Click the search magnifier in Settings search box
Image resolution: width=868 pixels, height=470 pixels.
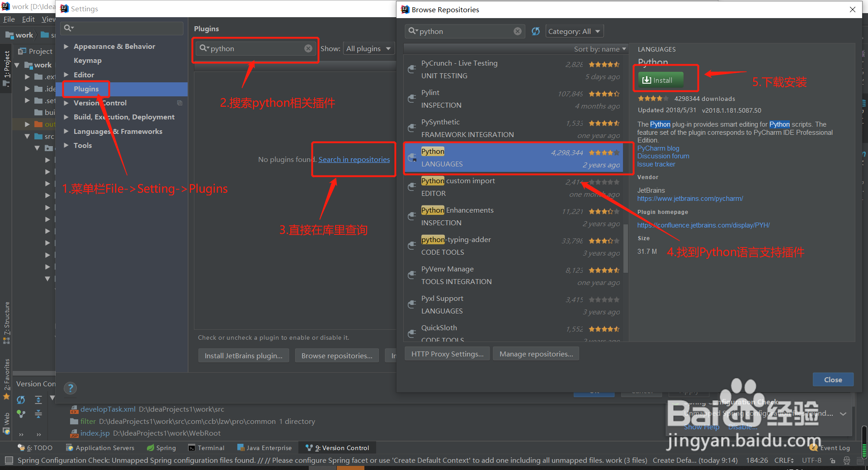[x=68, y=28]
